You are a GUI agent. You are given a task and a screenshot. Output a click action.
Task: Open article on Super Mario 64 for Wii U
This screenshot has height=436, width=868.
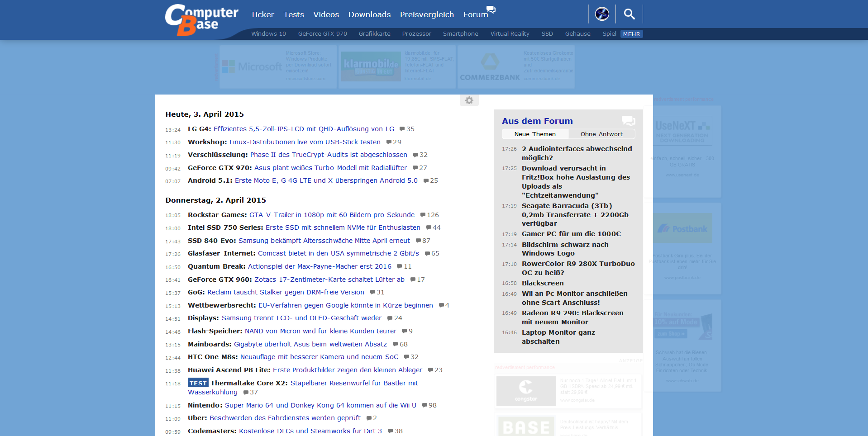click(x=320, y=405)
